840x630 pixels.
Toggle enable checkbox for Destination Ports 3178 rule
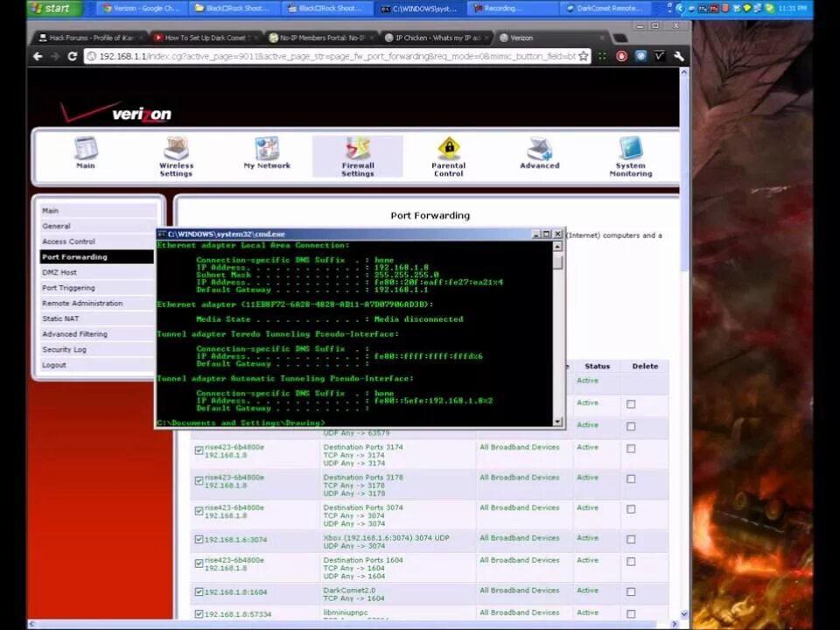pos(199,480)
